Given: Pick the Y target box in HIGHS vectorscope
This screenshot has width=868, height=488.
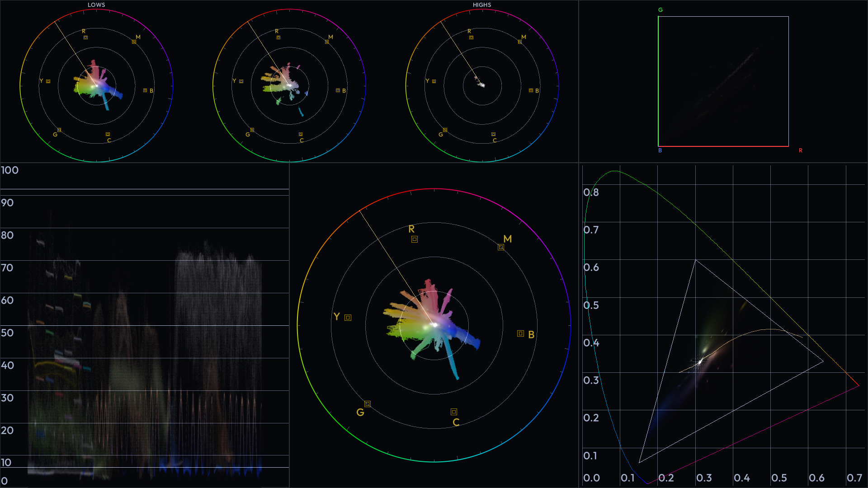Looking at the screenshot, I should tap(434, 81).
